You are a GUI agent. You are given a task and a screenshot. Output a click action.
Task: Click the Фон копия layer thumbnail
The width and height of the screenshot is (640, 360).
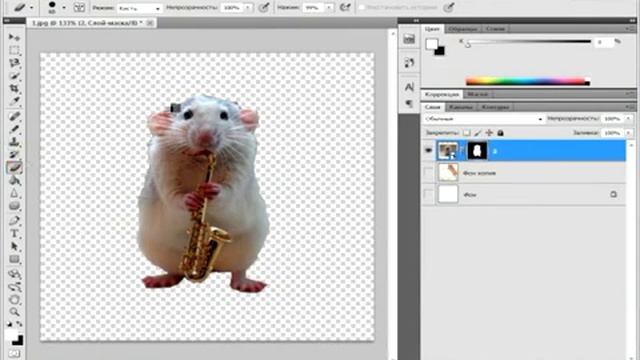pos(448,173)
